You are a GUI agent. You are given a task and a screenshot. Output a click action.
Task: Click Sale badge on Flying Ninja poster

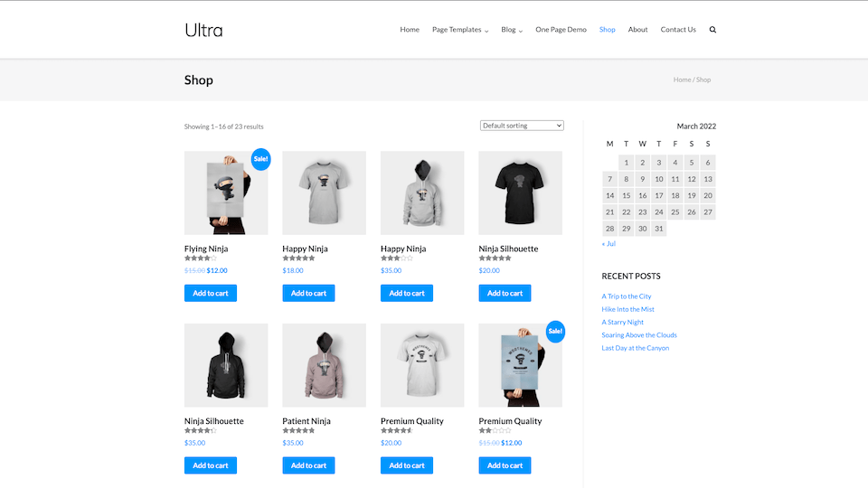260,159
